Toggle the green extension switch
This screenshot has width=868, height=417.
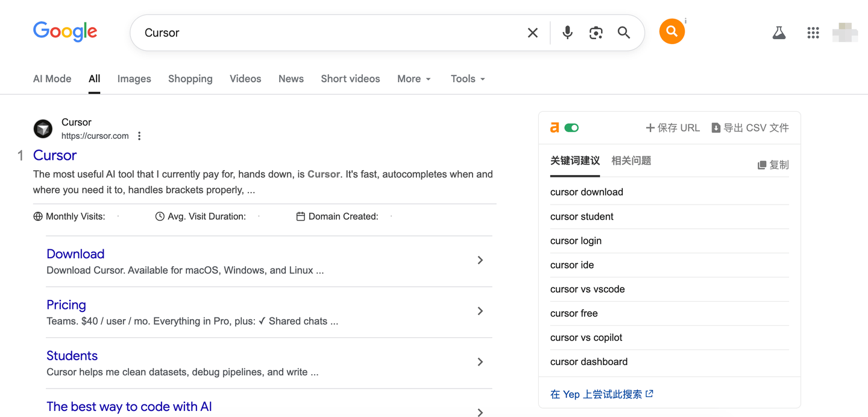[x=571, y=128]
